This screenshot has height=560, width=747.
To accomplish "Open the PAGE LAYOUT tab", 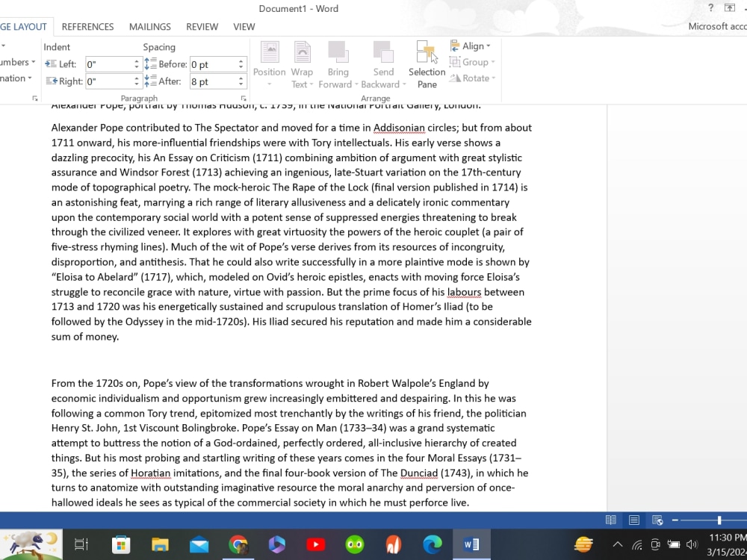I will [x=23, y=27].
